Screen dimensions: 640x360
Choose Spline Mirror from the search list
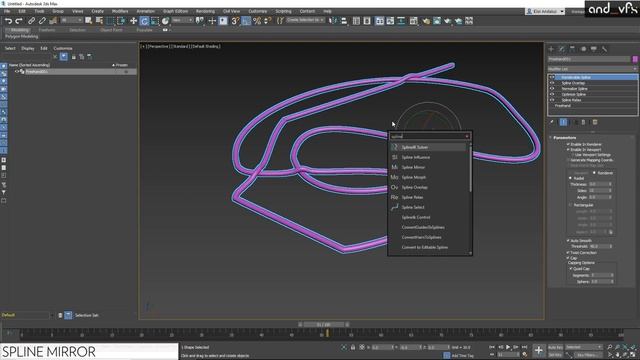(x=428, y=167)
